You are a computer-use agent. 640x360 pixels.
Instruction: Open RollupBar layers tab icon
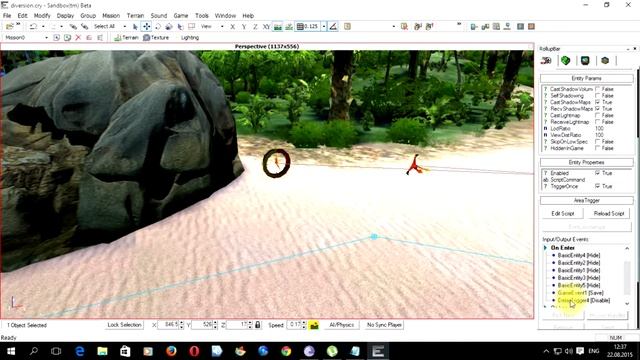[605, 61]
